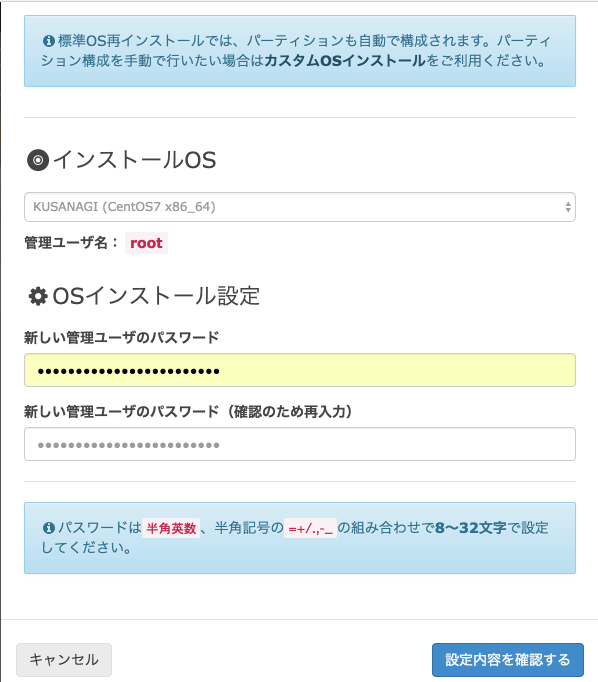Image resolution: width=598 pixels, height=682 pixels.
Task: Click the カスタムOSインストール bold text
Action: (x=345, y=60)
